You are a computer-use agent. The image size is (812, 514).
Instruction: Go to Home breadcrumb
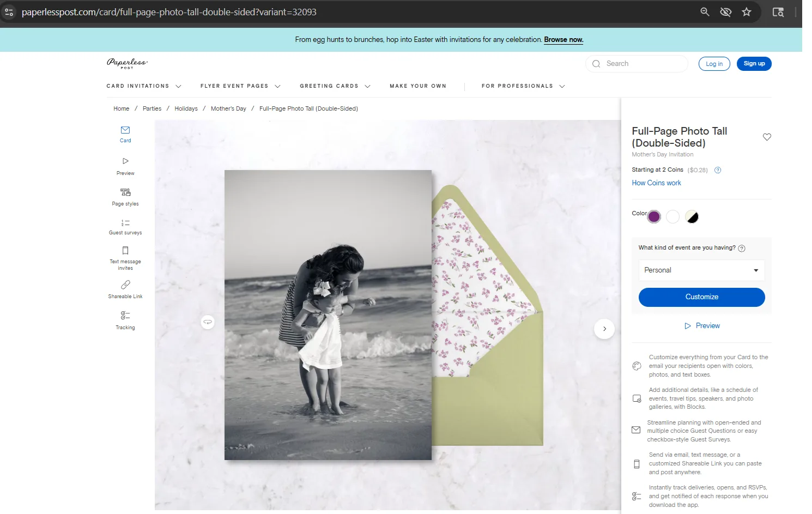121,108
